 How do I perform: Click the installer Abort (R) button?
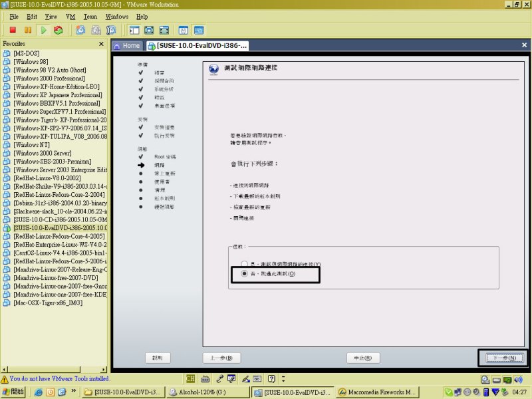(x=363, y=358)
